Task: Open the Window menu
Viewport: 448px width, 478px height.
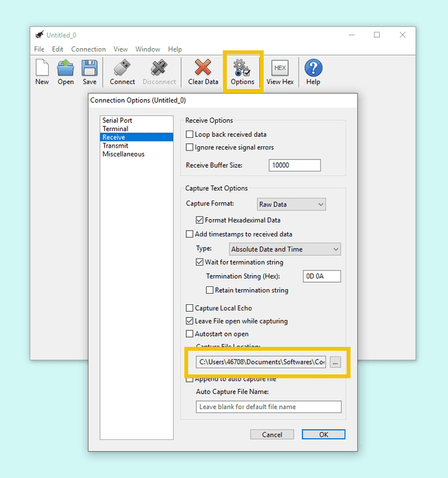Action: tap(147, 50)
